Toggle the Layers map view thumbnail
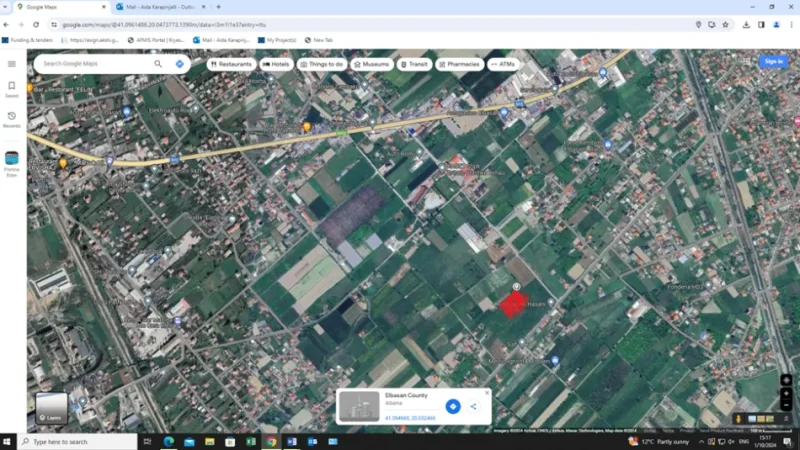The image size is (800, 450). tap(51, 408)
